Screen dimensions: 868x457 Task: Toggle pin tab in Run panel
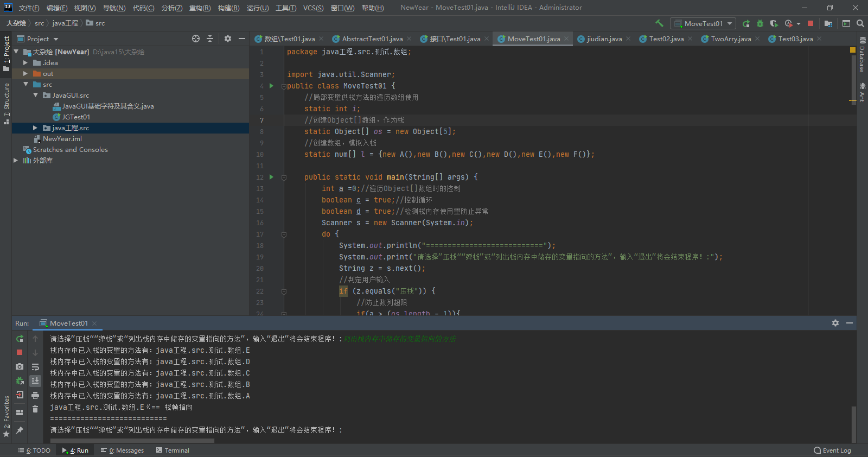click(20, 430)
